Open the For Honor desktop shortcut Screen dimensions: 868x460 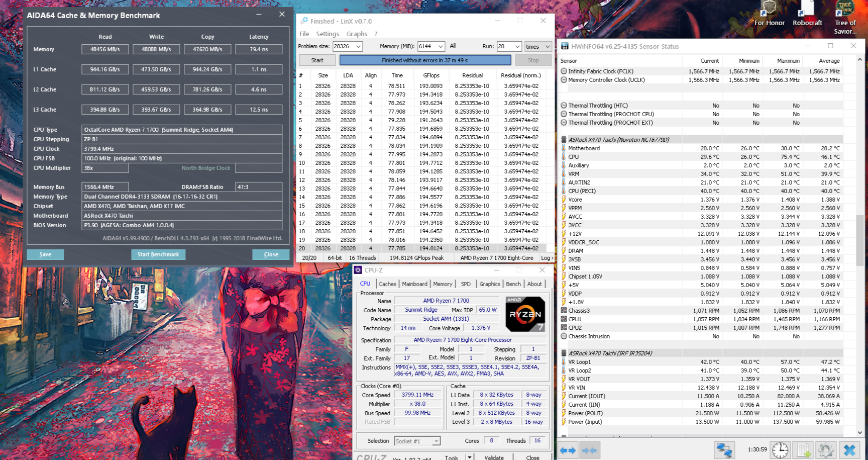769,14
